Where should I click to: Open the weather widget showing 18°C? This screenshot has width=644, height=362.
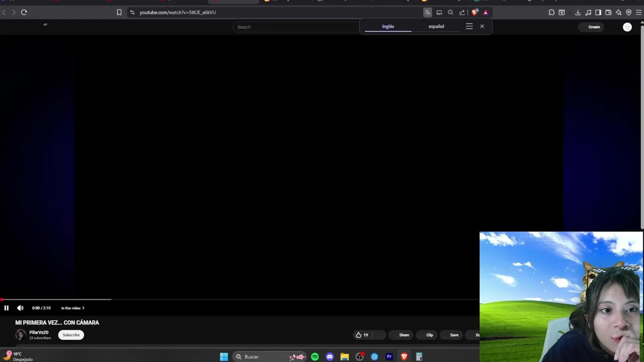click(x=18, y=356)
